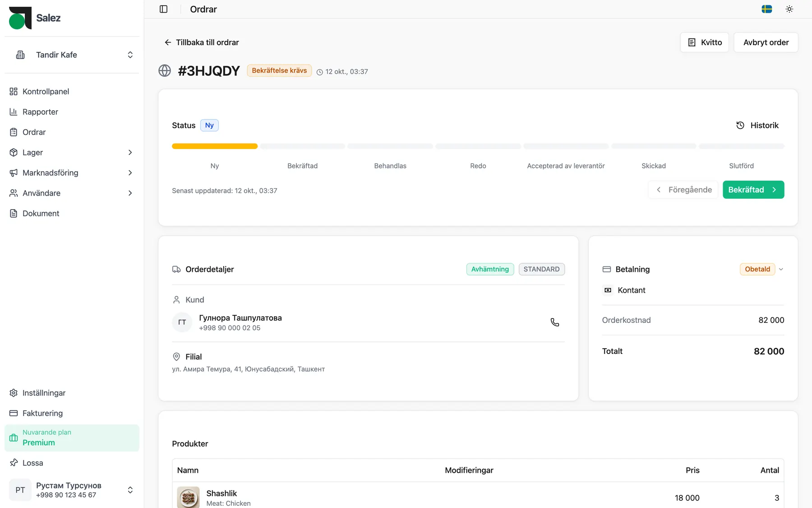The width and height of the screenshot is (812, 508).
Task: Click Avbryt order button
Action: click(766, 42)
